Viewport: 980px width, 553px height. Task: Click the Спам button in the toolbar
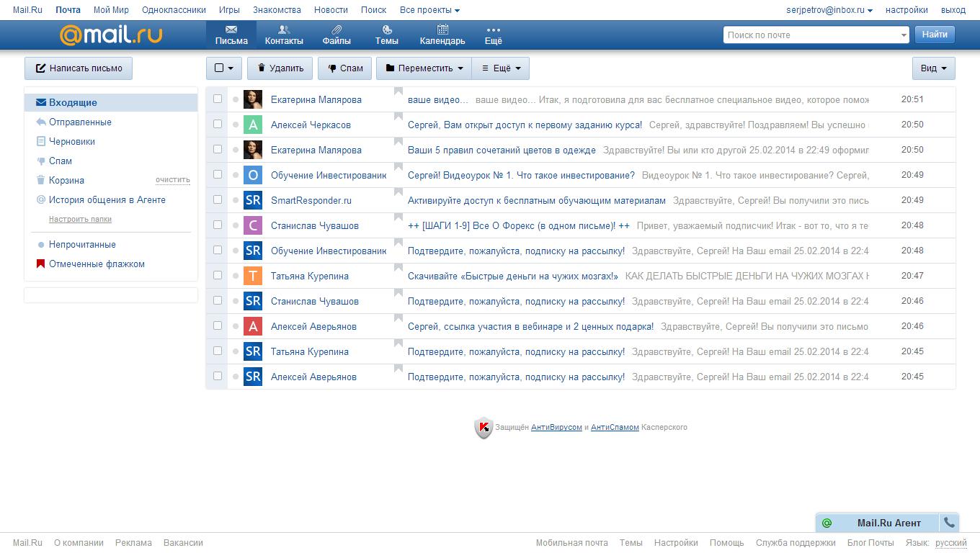(x=345, y=68)
